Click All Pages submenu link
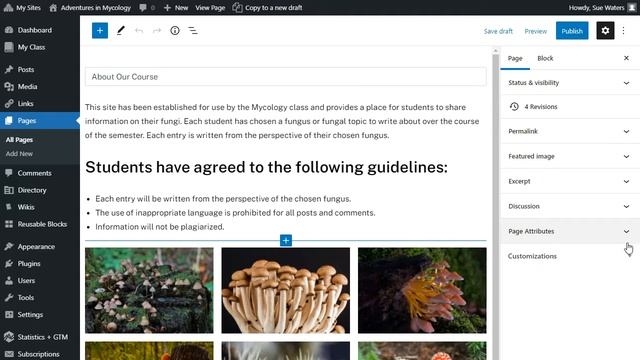 [19, 140]
